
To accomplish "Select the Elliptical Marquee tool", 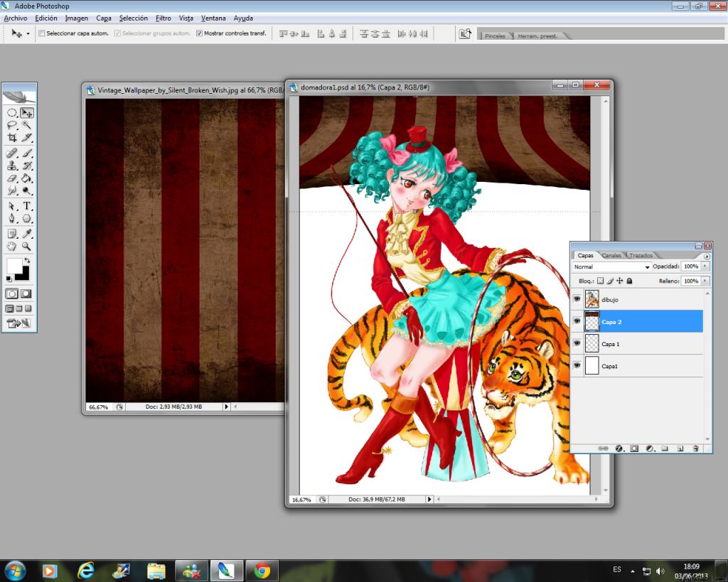I will click(x=12, y=113).
